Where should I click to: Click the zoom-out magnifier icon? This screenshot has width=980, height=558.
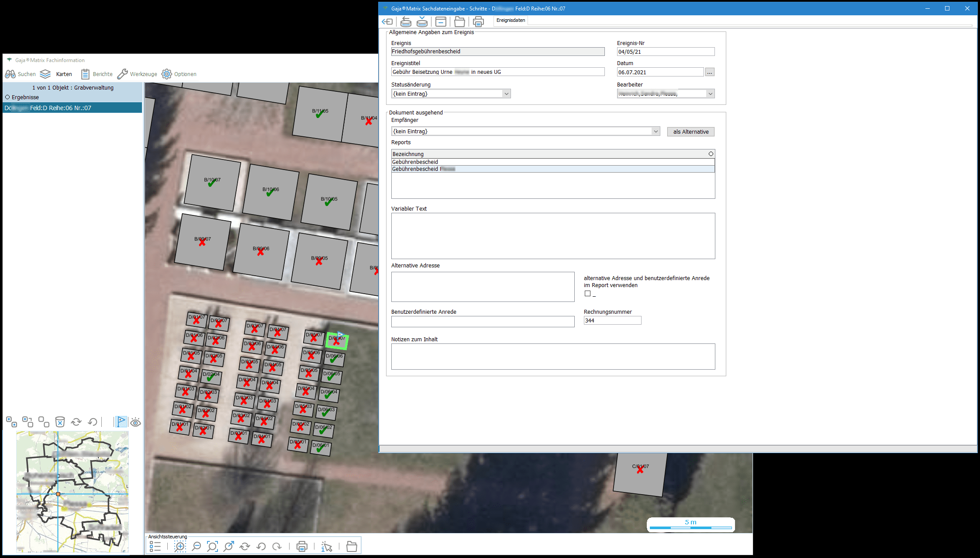coord(197,546)
